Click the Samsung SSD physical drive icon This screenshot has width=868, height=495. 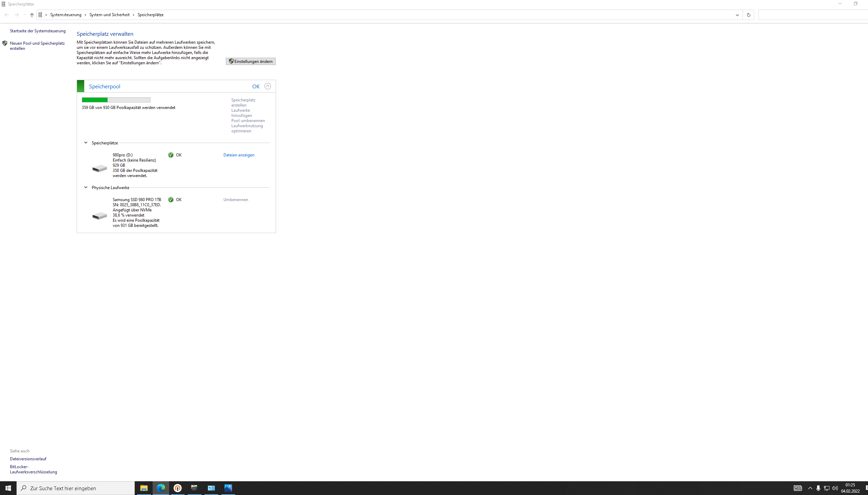tap(99, 216)
